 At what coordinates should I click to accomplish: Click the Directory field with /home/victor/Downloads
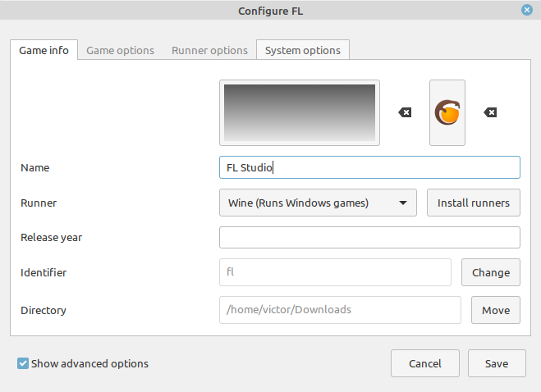[x=340, y=310]
